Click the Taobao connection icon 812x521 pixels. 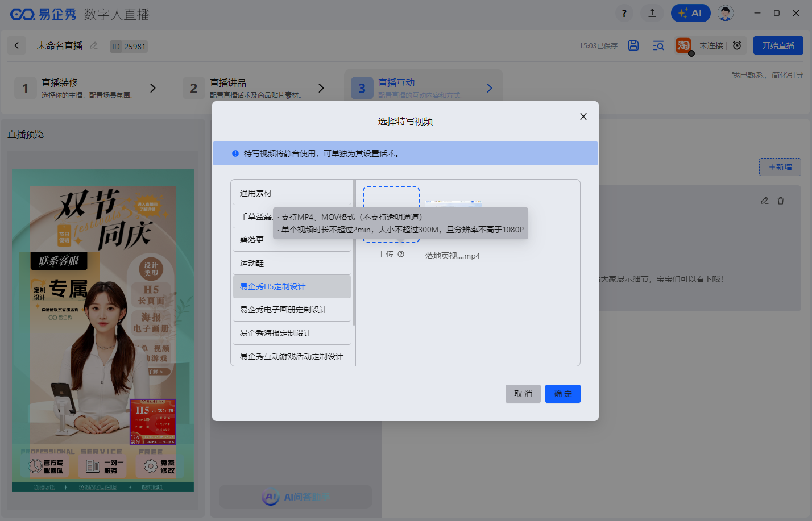coord(683,45)
